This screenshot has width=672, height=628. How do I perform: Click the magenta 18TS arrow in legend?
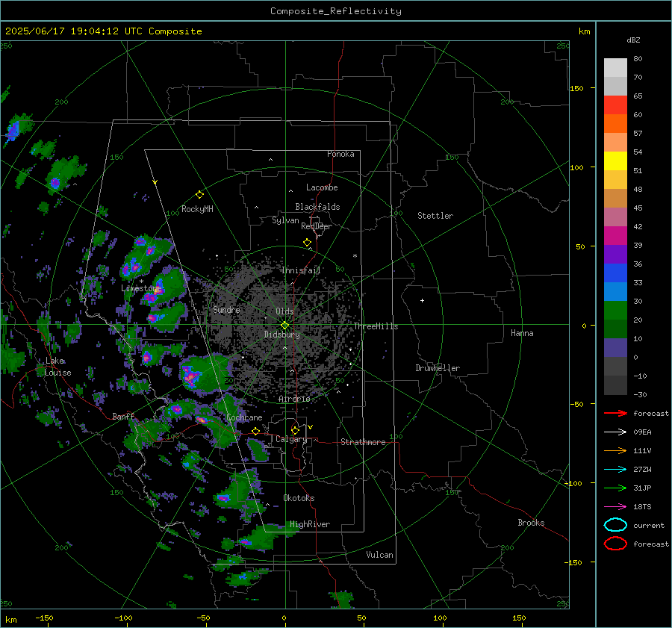[x=615, y=507]
